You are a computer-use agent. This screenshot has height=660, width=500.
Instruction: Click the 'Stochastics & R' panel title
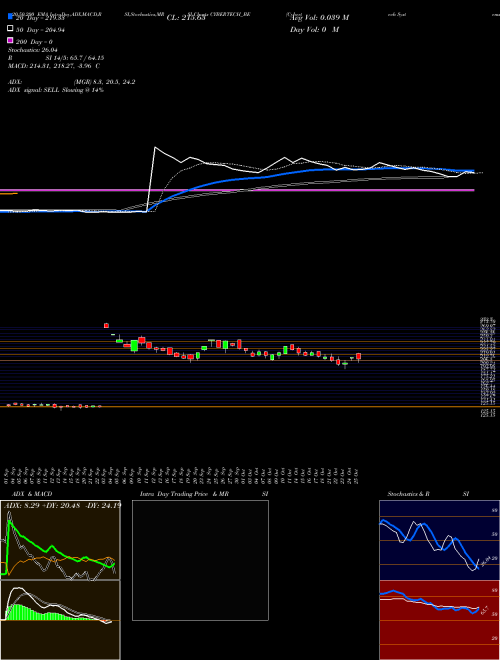click(x=409, y=494)
